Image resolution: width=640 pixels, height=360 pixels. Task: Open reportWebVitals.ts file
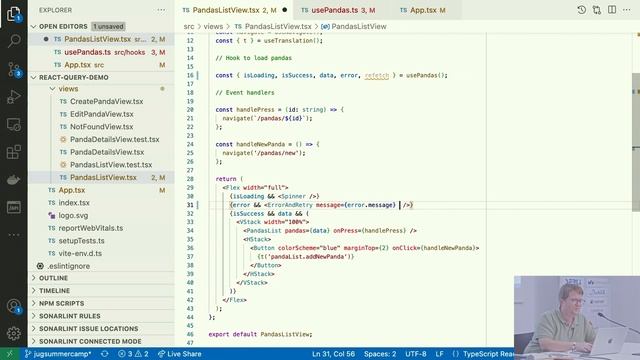click(x=102, y=228)
